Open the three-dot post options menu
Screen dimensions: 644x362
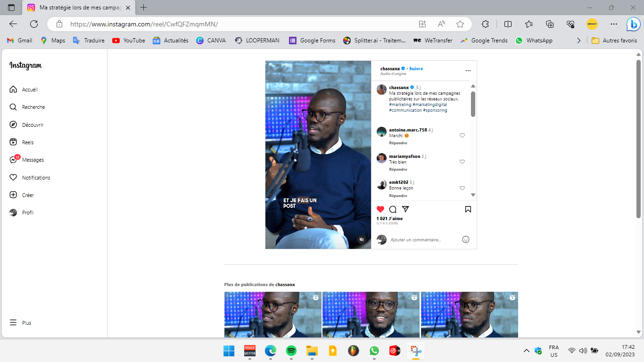[x=468, y=71]
